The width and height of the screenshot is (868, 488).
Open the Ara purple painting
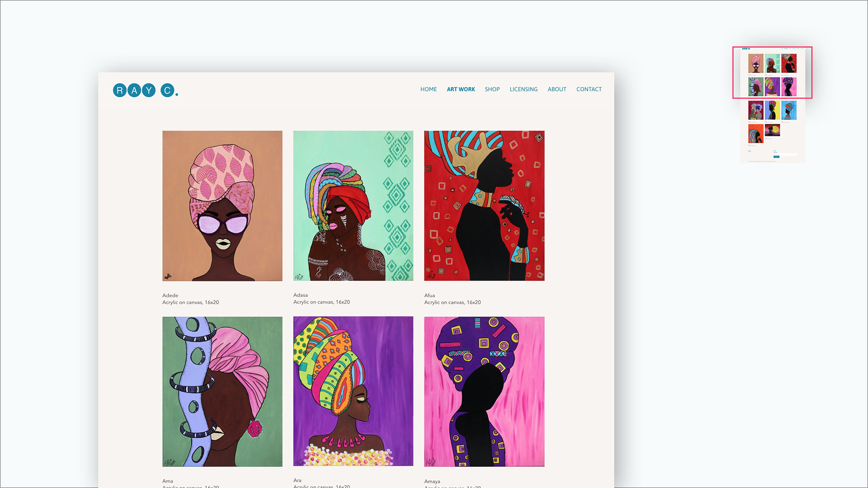coord(353,391)
